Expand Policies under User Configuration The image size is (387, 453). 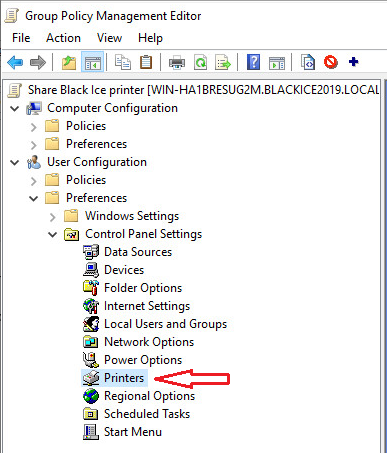point(33,181)
